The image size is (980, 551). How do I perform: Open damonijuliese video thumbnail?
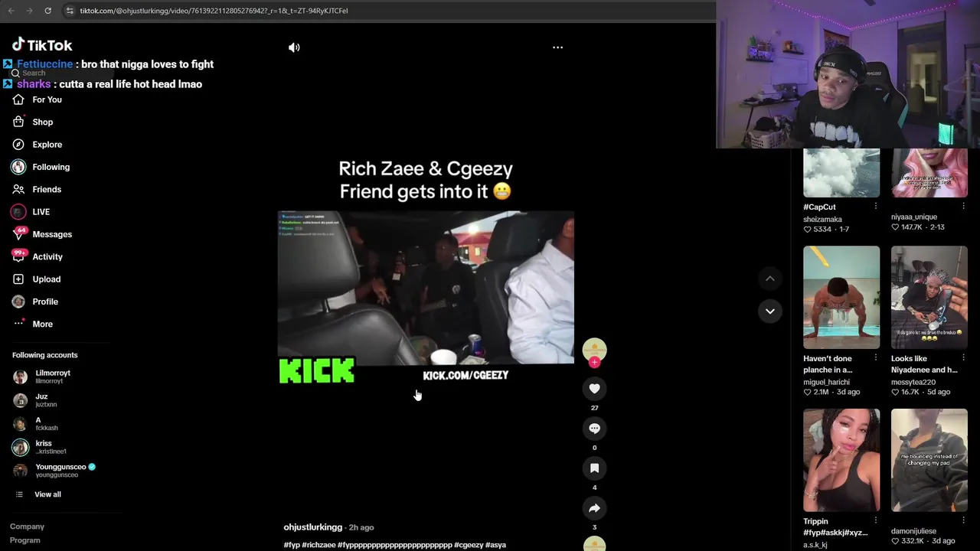(x=929, y=460)
